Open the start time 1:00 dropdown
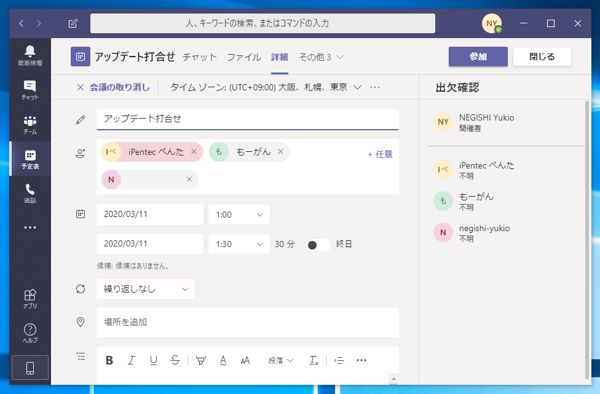The height and width of the screenshot is (394, 600). pyautogui.click(x=239, y=215)
